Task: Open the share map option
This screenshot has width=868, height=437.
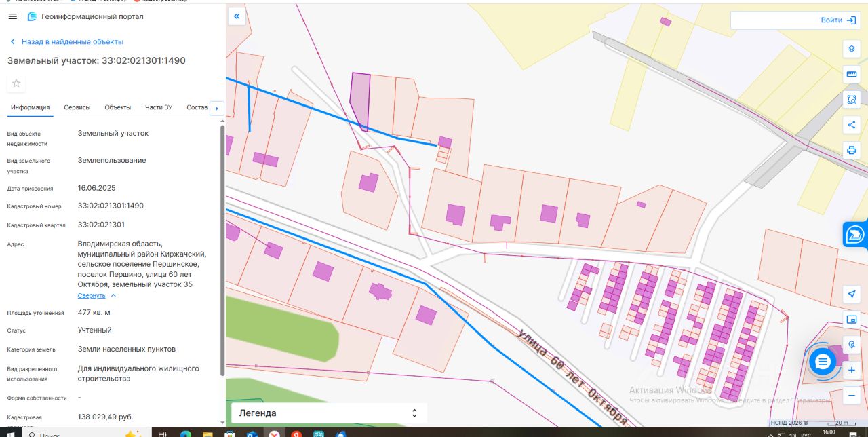Action: [x=852, y=125]
